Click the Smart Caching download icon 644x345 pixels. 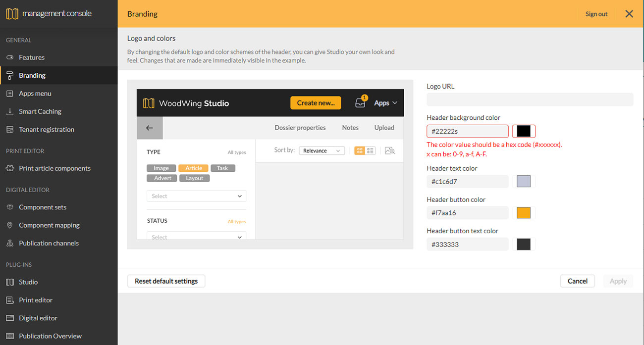(10, 111)
